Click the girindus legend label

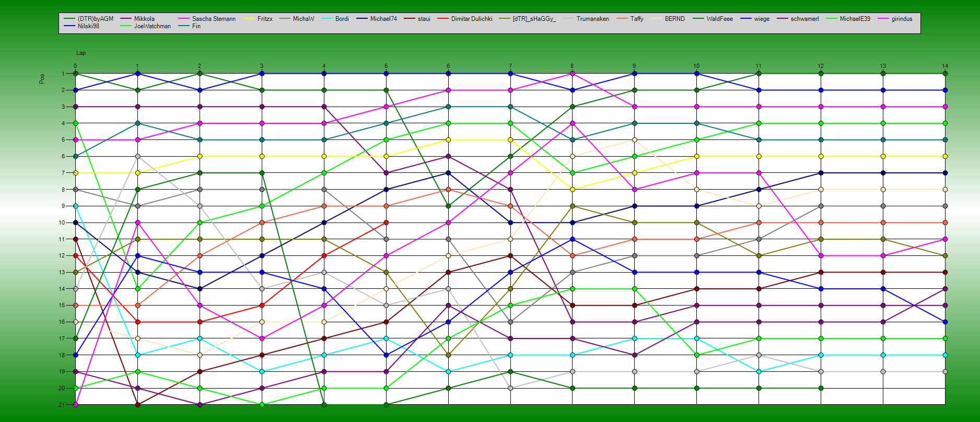(x=902, y=19)
